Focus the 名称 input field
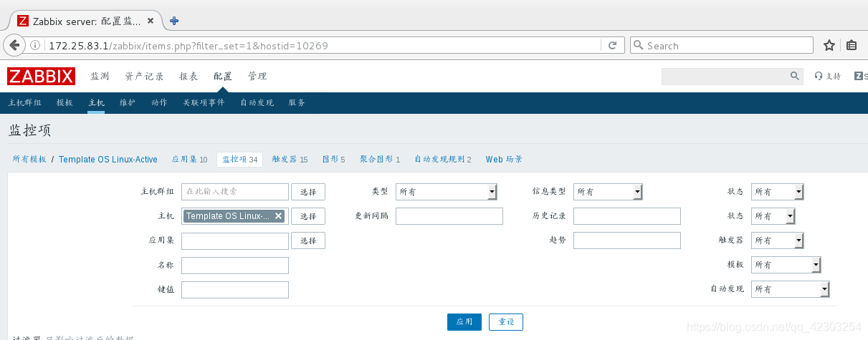Screen dimensions: 868x340 click(x=235, y=265)
